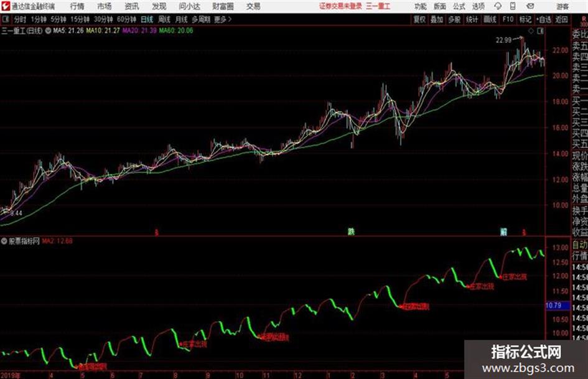This screenshot has width=588, height=379.
Task: Open the 市场 menu
Action: click(x=105, y=6)
